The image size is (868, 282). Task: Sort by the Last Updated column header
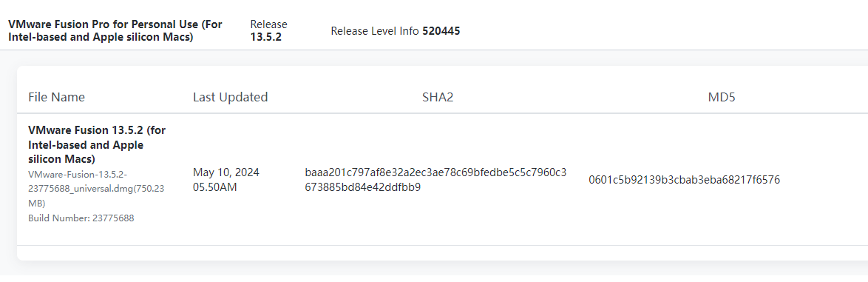point(230,97)
